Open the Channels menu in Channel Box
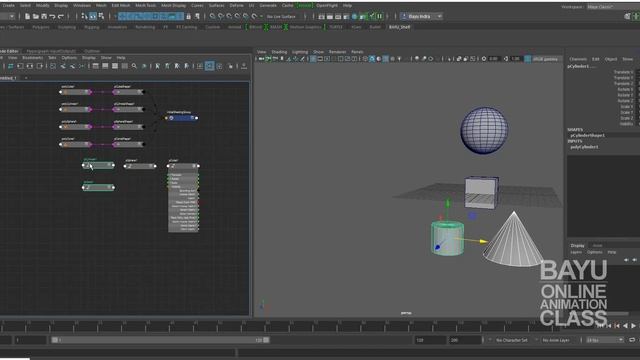The image size is (640, 360). tap(578, 59)
